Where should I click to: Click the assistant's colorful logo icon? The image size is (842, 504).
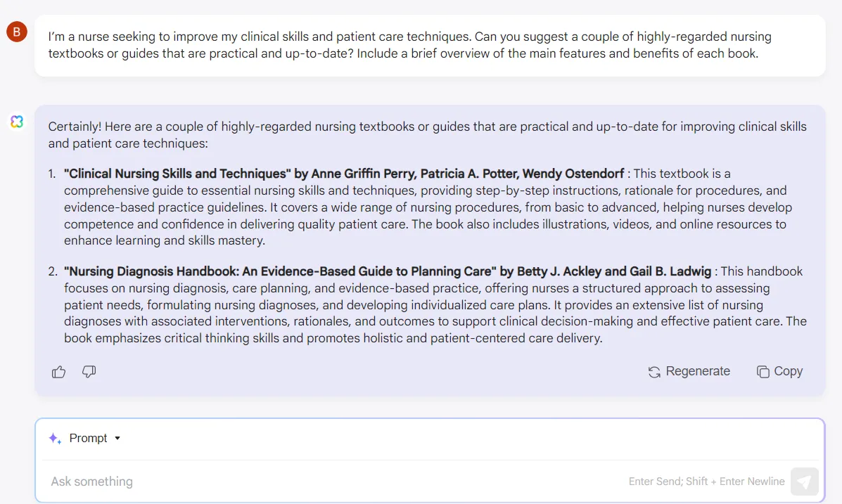point(17,122)
